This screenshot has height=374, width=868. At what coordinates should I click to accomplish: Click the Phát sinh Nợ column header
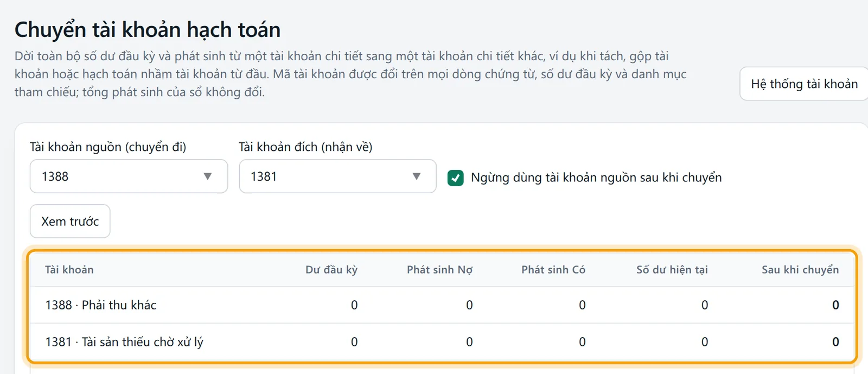[439, 270]
